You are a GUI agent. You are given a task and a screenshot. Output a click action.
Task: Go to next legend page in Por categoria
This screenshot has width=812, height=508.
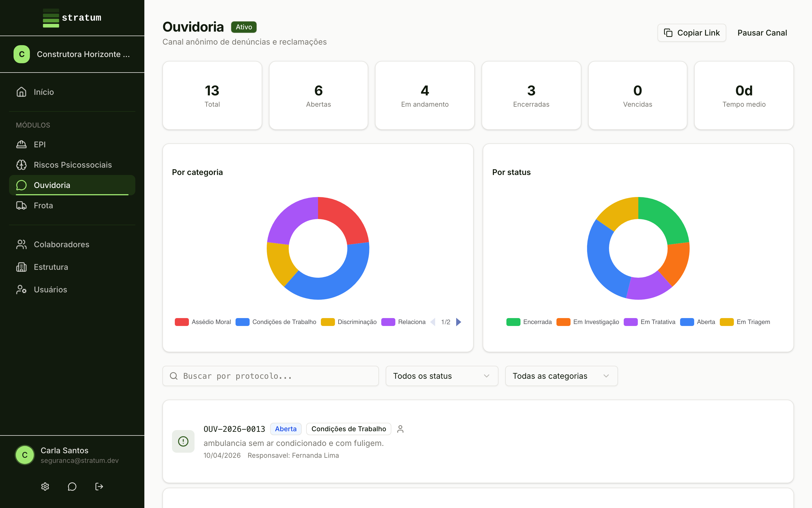[459, 322]
